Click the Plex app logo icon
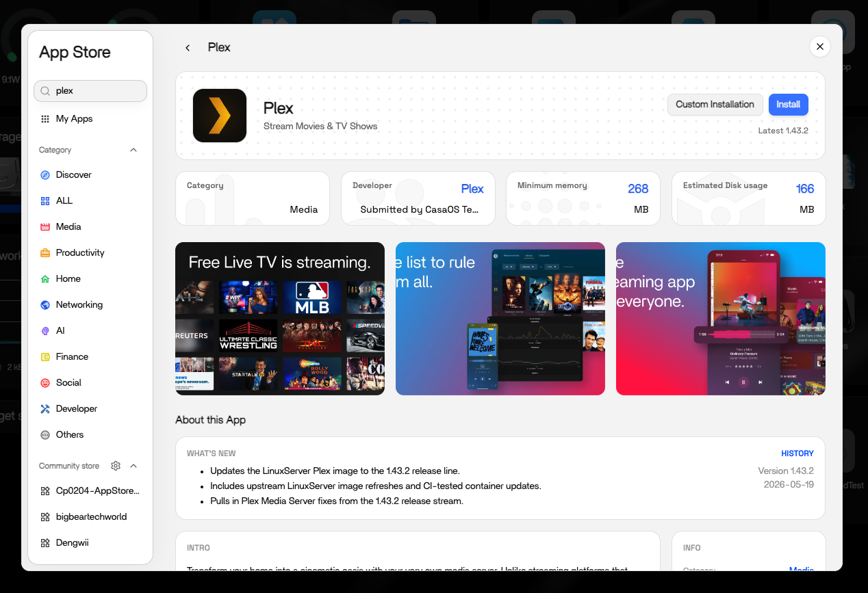Viewport: 868px width, 593px height. coord(220,116)
